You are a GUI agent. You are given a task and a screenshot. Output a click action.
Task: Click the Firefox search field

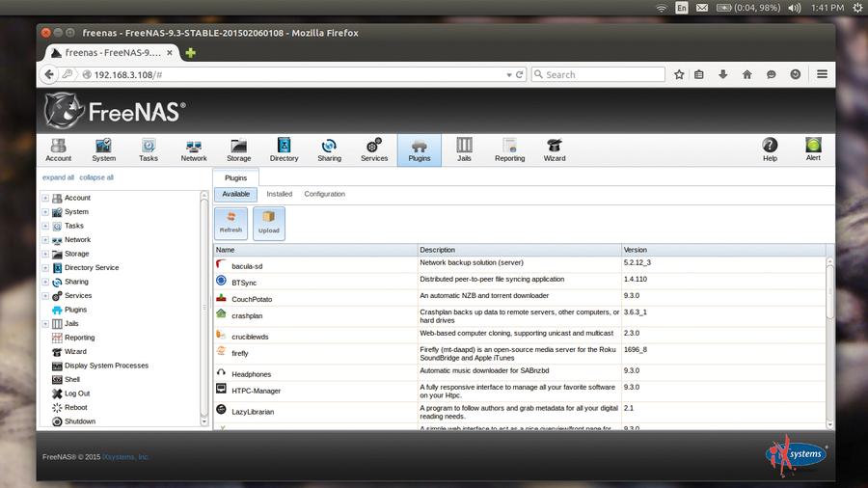(x=598, y=74)
